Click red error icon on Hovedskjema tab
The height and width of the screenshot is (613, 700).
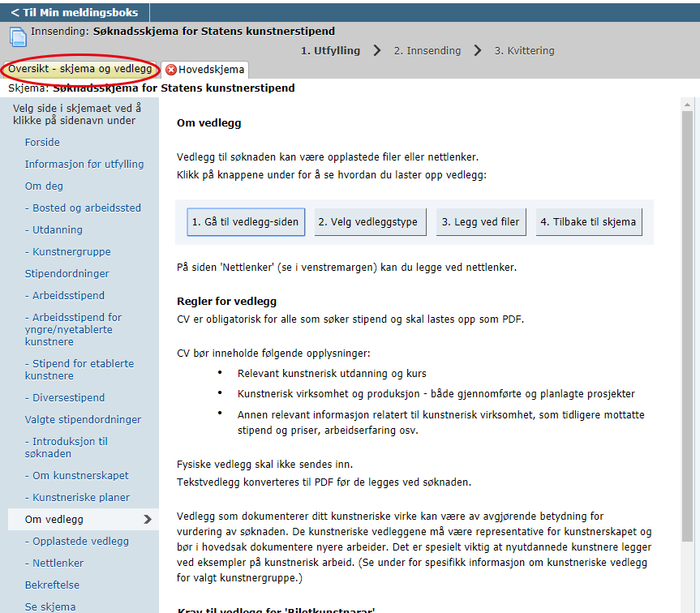tap(170, 70)
